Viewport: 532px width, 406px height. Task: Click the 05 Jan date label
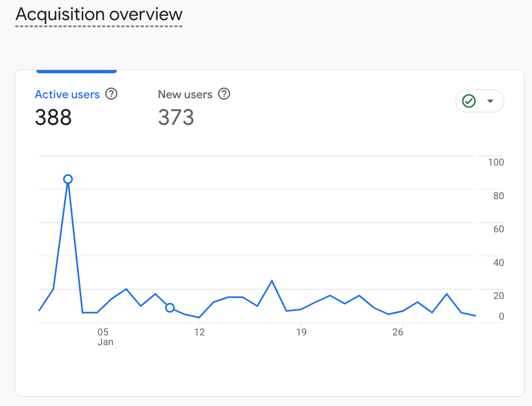(x=103, y=337)
